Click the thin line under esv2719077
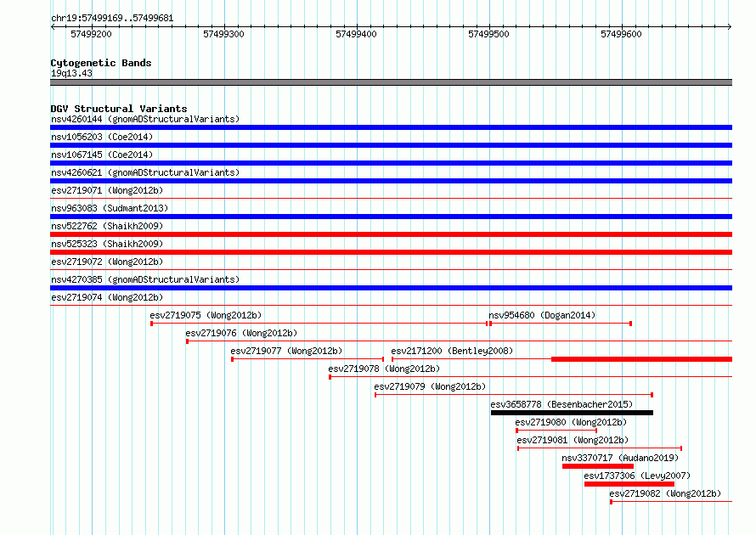This screenshot has height=535, width=756. tap(307, 359)
